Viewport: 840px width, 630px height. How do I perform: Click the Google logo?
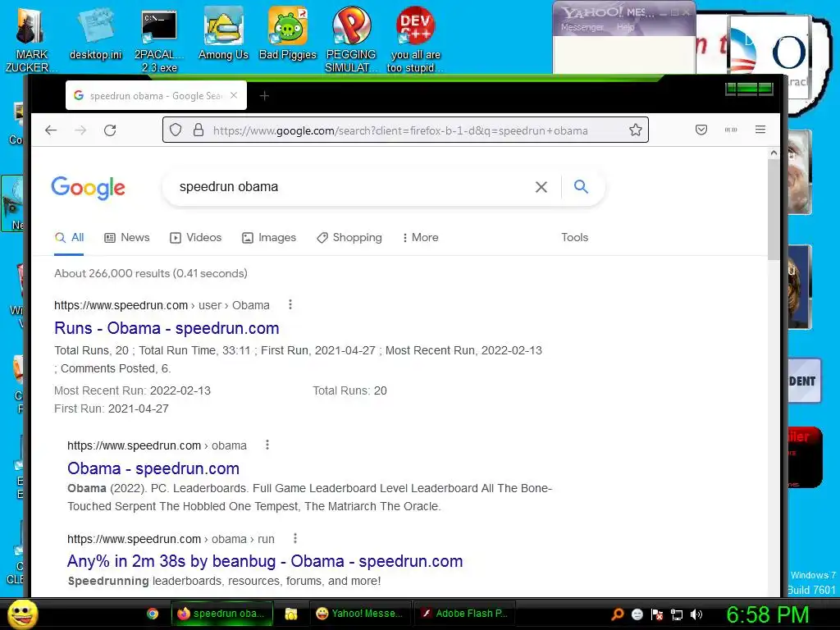tap(89, 188)
